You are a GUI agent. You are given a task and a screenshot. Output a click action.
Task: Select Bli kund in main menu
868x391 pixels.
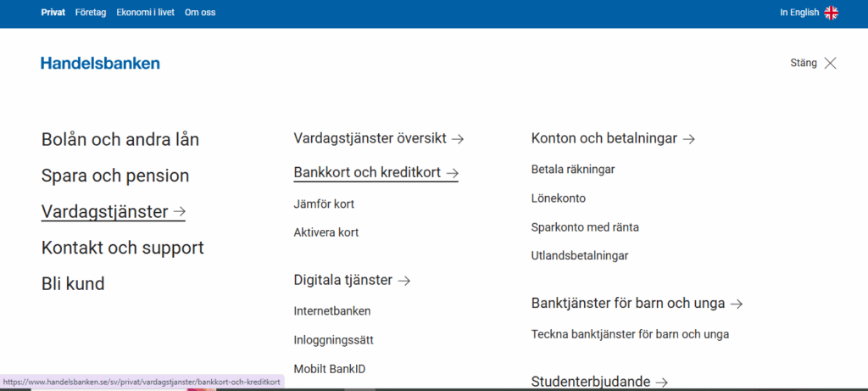tap(73, 284)
